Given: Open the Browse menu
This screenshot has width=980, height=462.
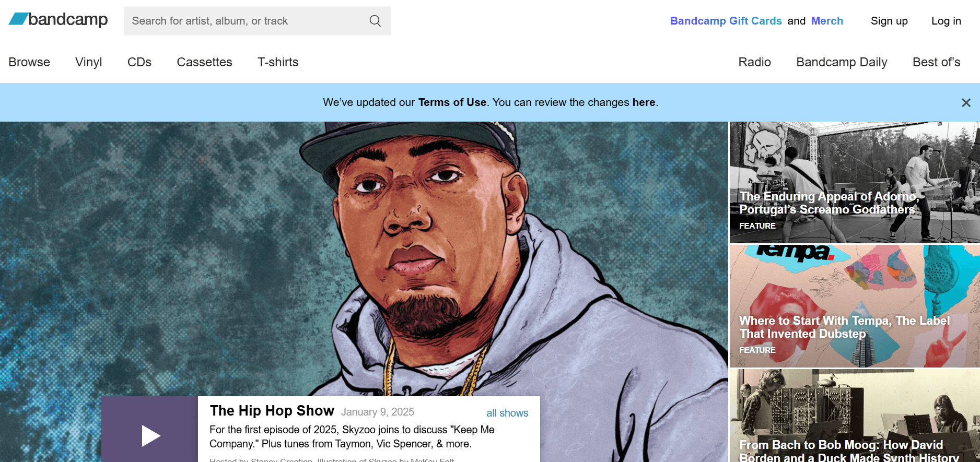Looking at the screenshot, I should tap(29, 62).
